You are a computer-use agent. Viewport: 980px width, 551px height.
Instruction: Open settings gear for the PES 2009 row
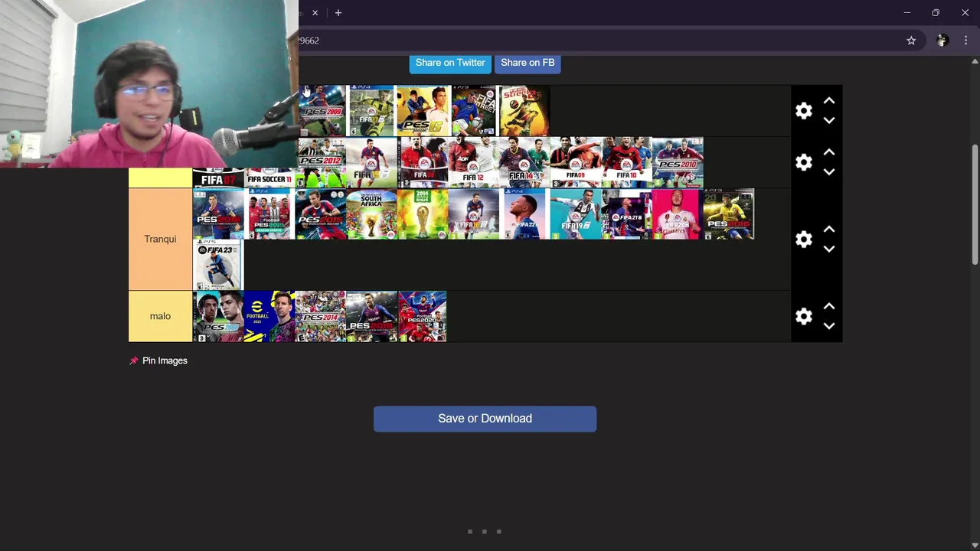803,111
